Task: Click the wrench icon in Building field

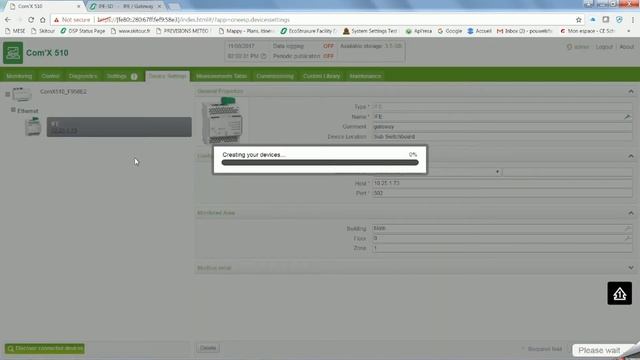Action: click(627, 228)
